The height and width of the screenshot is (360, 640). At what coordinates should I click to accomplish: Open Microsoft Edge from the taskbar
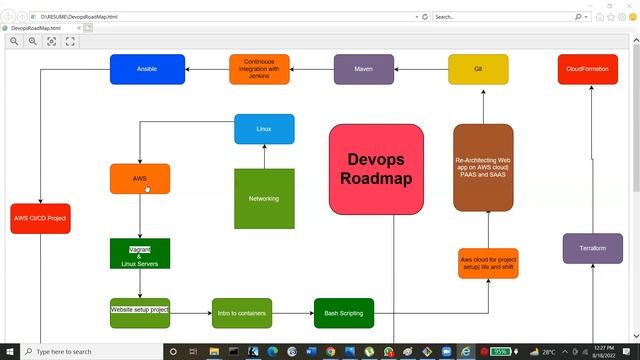[272, 351]
